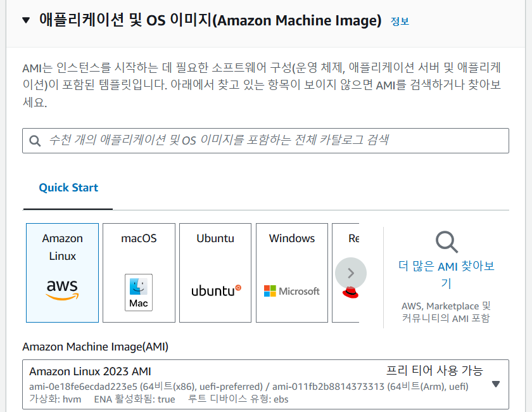Click the 루트 디바이스 유형: ebs text
Image resolution: width=532 pixels, height=412 pixels.
238,399
